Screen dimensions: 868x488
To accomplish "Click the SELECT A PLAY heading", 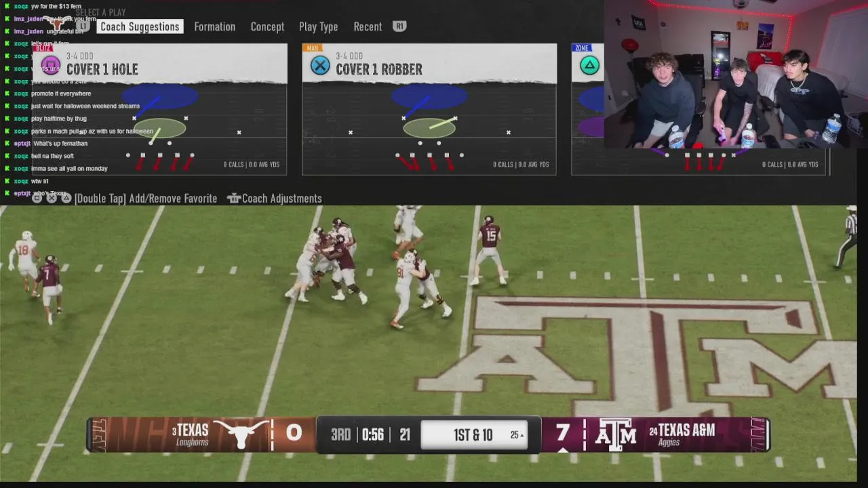I will click(x=100, y=12).
